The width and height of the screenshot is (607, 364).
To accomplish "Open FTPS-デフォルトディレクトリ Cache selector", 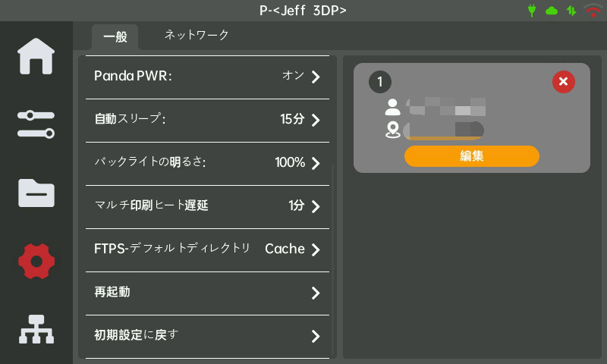I will [x=207, y=249].
